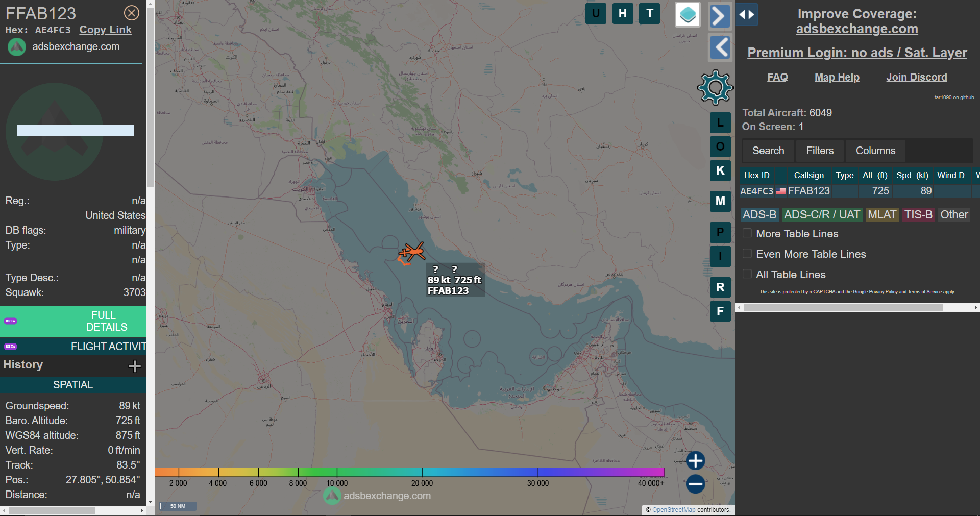
Task: Click the 50 NM scale indicator
Action: tap(178, 506)
